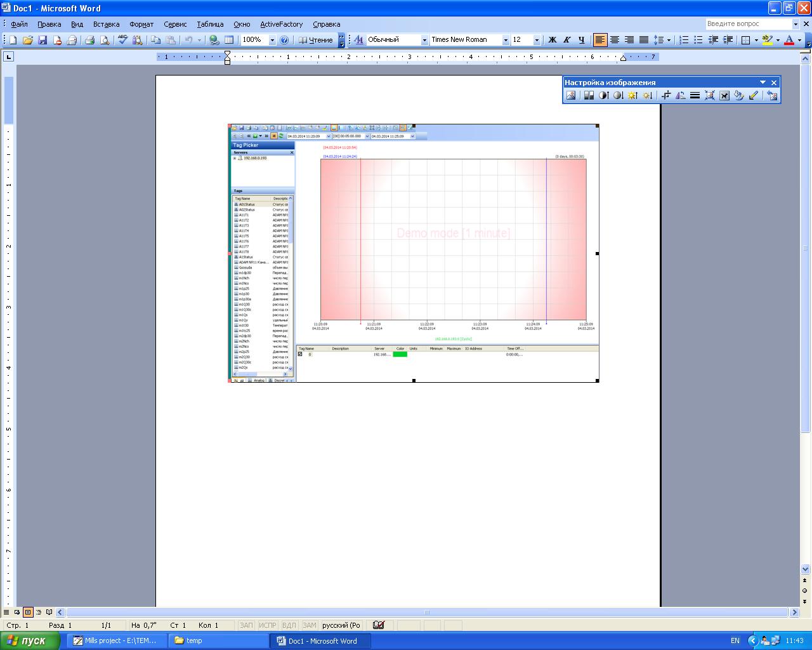Click the Compress Pictures icon
Screen dimensions: 812x650
[710, 95]
